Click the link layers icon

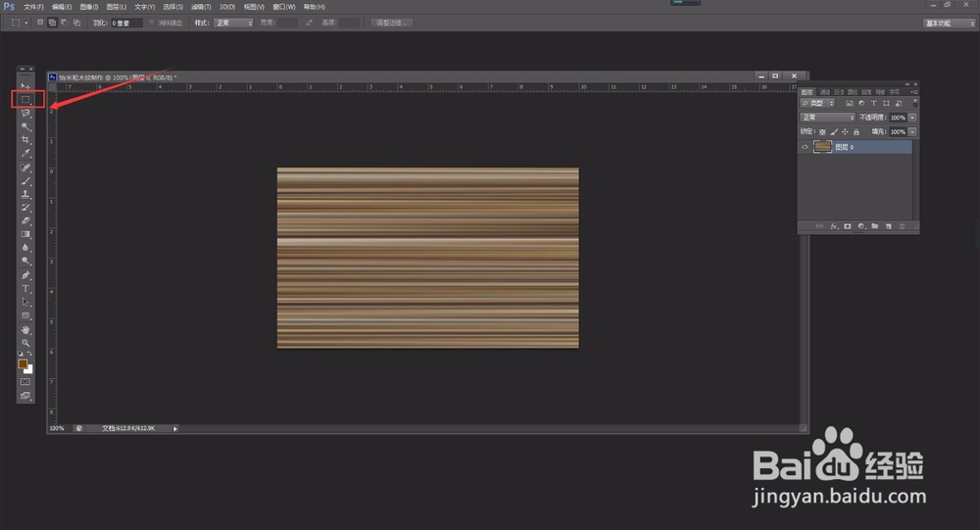coord(819,226)
